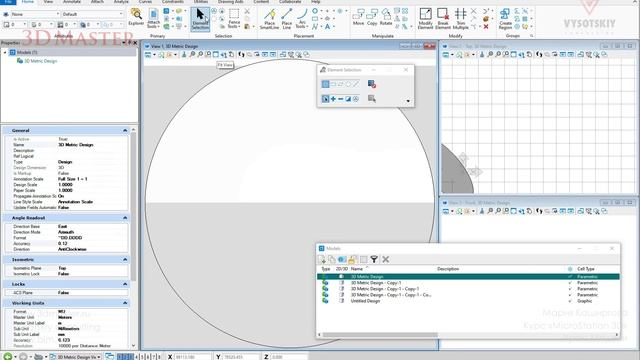Open the Arc Tools button
Screen dimensions: 640x360
click(x=302, y=19)
